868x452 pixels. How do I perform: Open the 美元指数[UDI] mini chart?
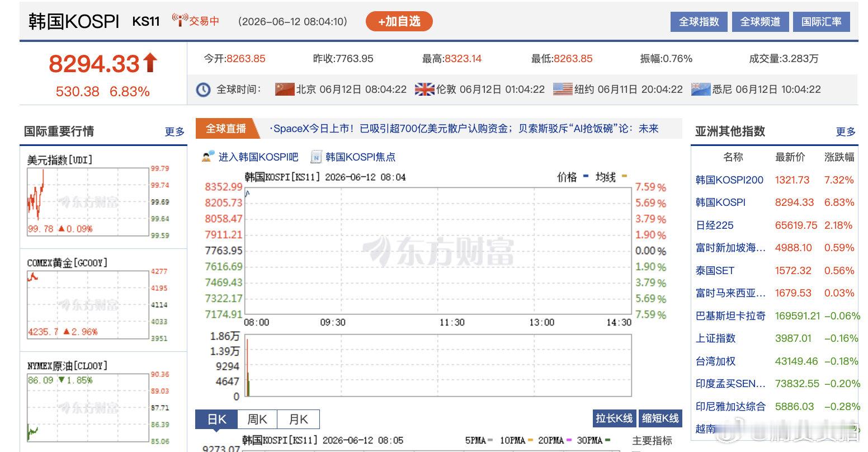coord(98,196)
